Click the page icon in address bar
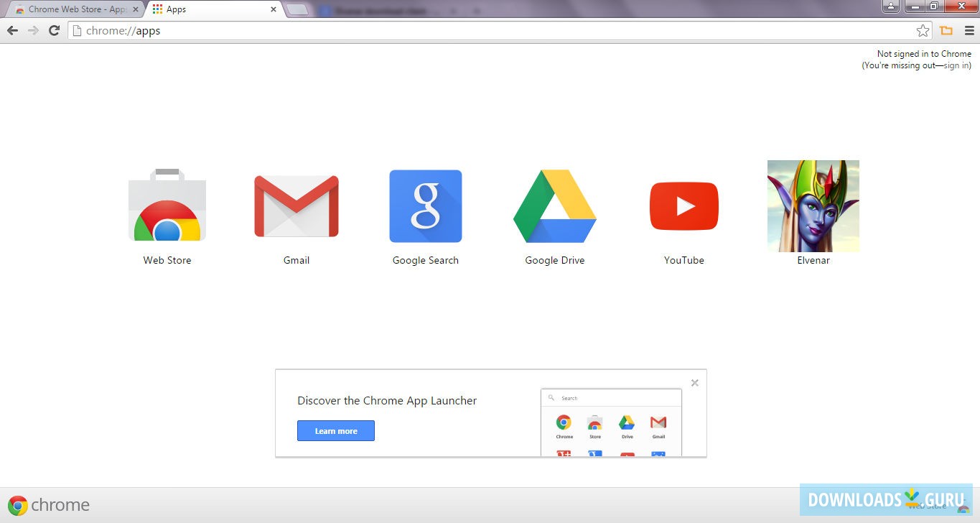This screenshot has width=980, height=523. pyautogui.click(x=78, y=31)
